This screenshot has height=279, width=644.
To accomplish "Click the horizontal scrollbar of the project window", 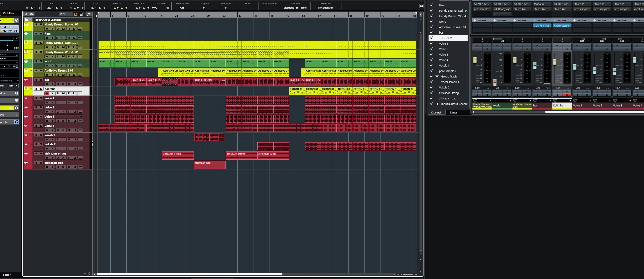I will (x=190, y=274).
